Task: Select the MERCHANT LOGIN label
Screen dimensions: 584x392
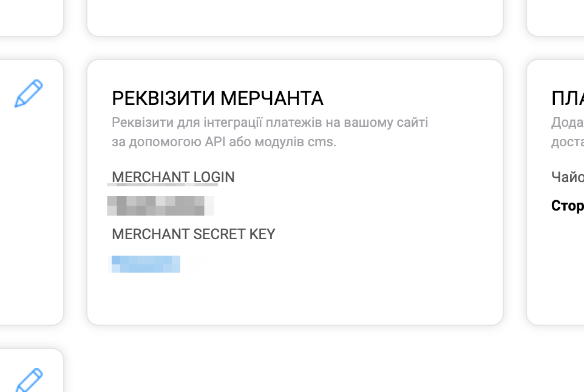Action: [x=173, y=177]
